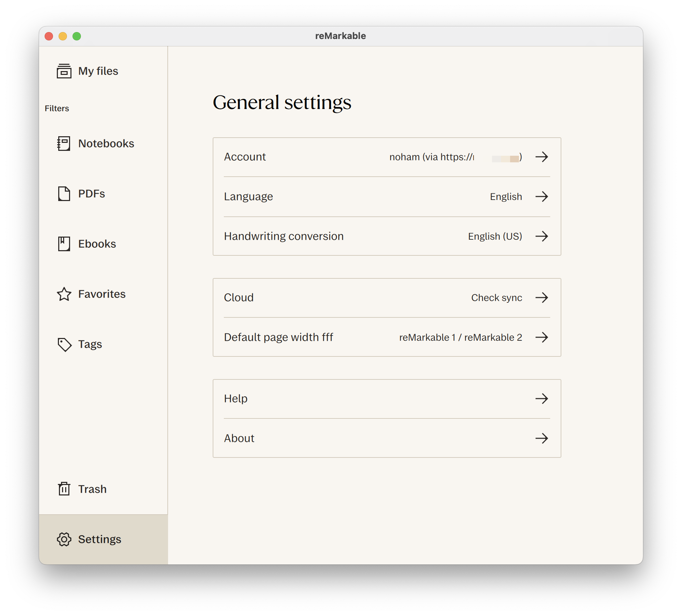Screen dimensions: 682x616
Task: Open Account details via its arrow
Action: tap(542, 157)
